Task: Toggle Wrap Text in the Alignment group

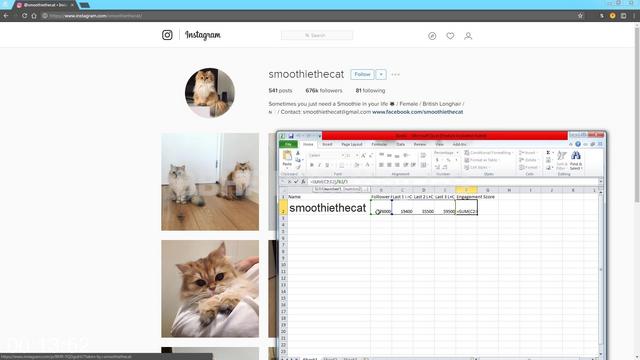Action: coord(423,156)
